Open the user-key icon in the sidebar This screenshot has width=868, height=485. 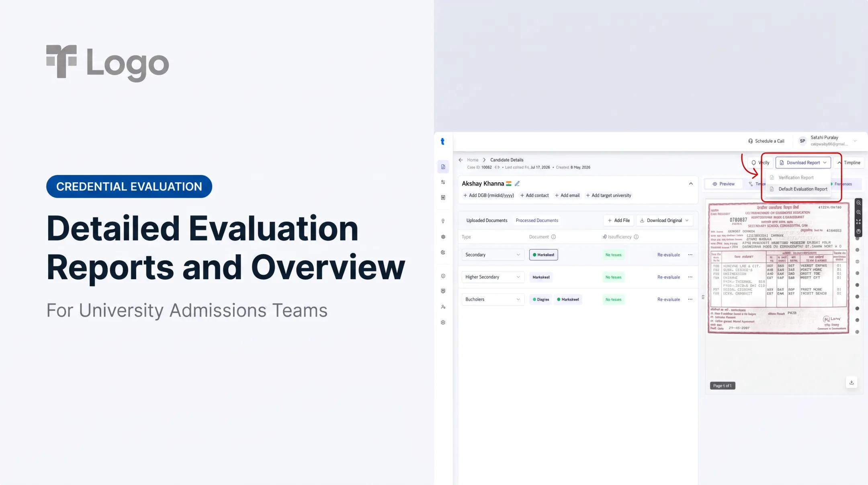click(x=443, y=307)
